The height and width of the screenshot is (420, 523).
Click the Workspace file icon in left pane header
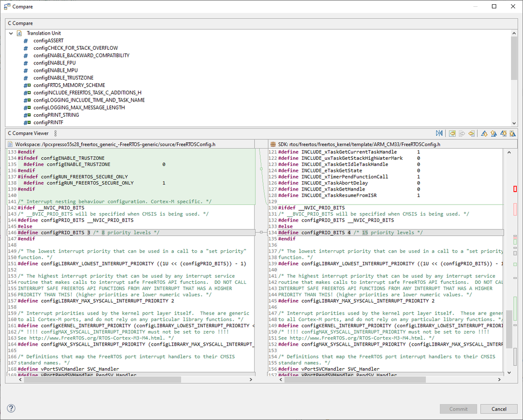pos(10,145)
